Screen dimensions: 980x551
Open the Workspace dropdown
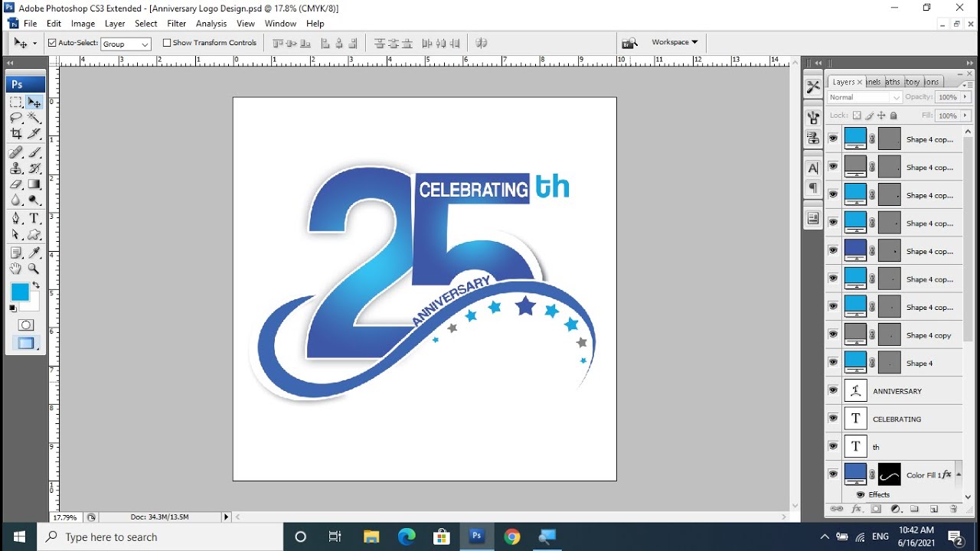point(675,42)
